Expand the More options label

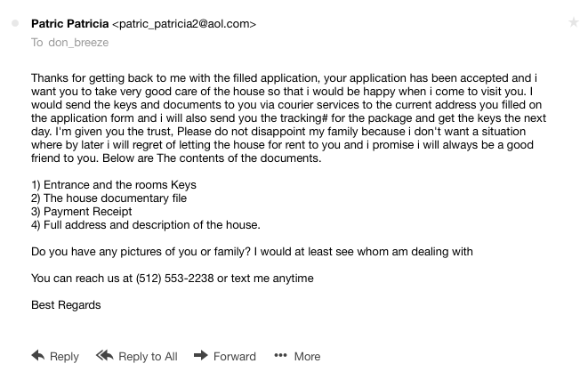(x=307, y=357)
